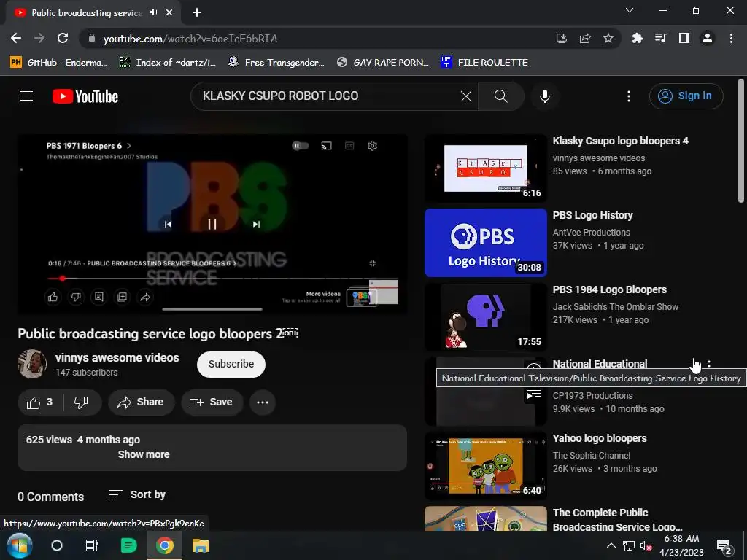This screenshot has height=560, width=747.
Task: Toggle Chrome side panel
Action: coord(684,38)
